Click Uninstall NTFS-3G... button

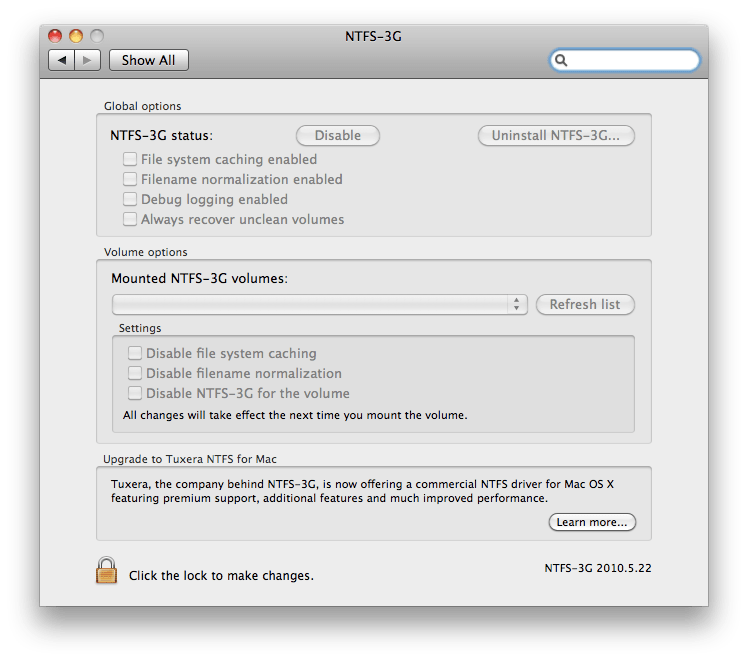point(556,135)
